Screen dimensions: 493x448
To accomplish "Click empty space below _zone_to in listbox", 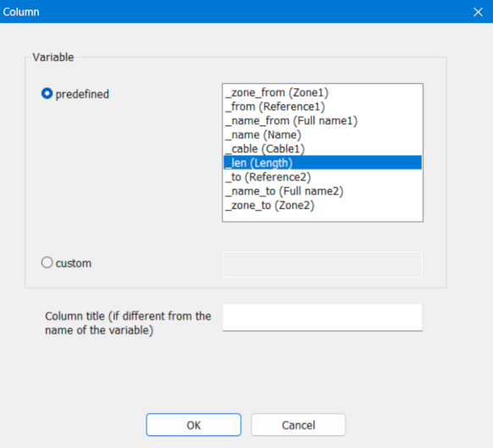I will pos(323,217).
